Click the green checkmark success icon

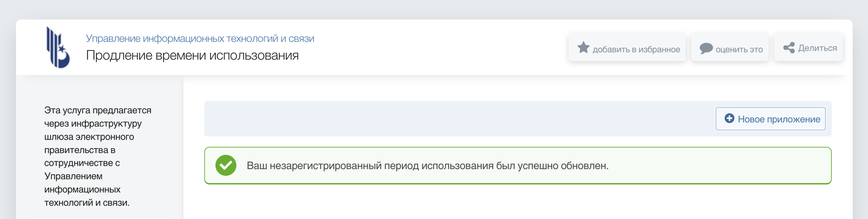tap(226, 165)
